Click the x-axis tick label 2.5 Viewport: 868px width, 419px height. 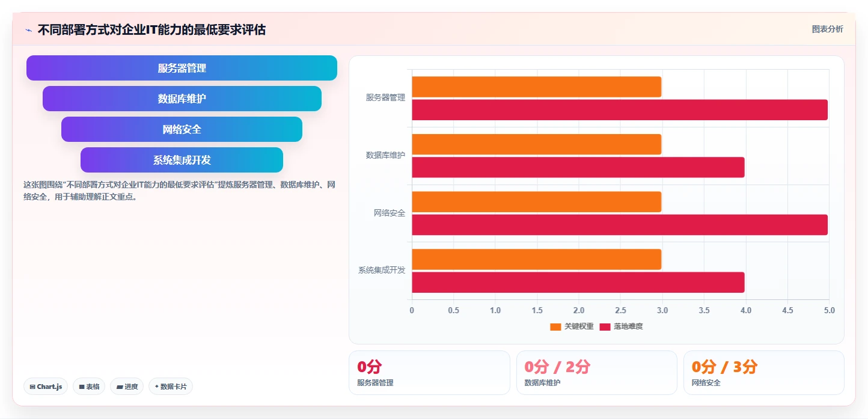coord(620,310)
